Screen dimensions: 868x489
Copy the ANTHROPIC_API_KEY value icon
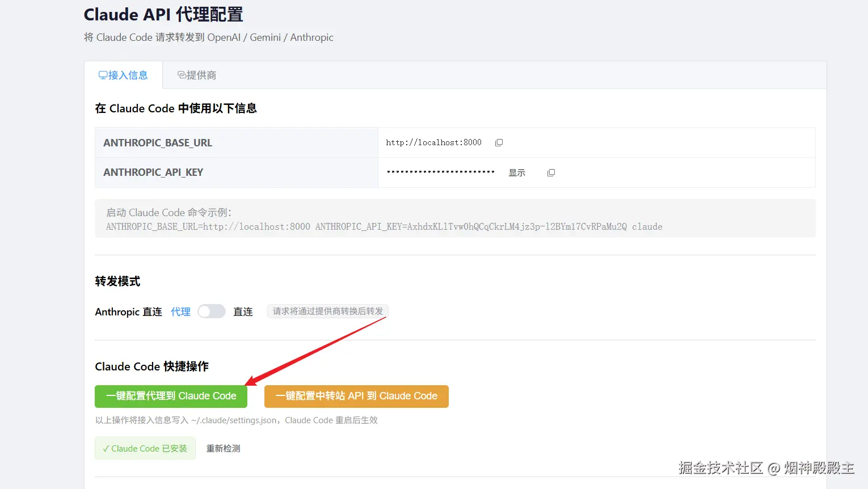(x=551, y=172)
